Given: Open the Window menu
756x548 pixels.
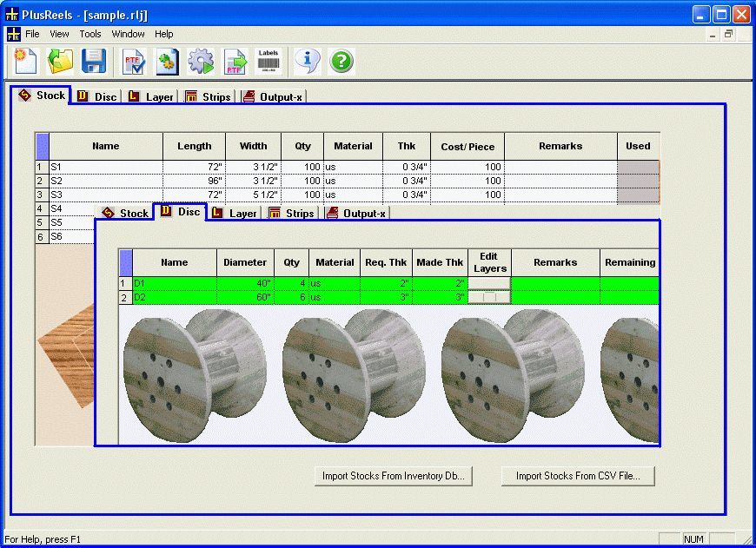Looking at the screenshot, I should point(128,34).
